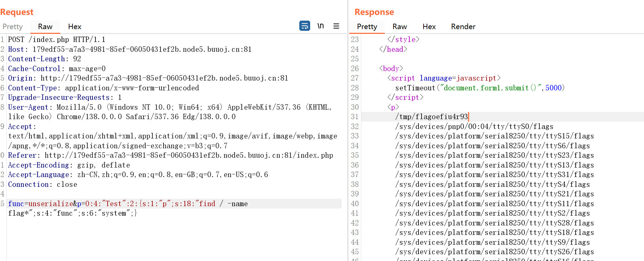Image resolution: width=644 pixels, height=261 pixels.
Task: Open the Request panel hamburger menu
Action: coord(336,26)
